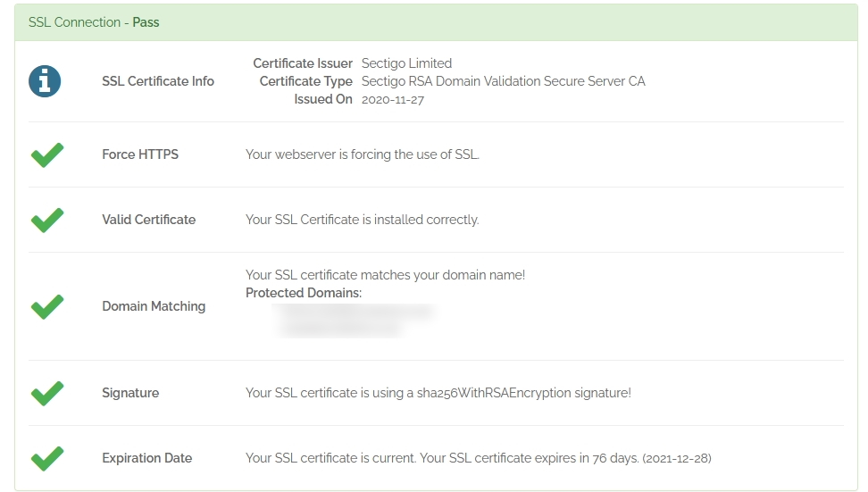Click the Sectigo Limited issuer name
868x492 pixels.
(x=406, y=63)
